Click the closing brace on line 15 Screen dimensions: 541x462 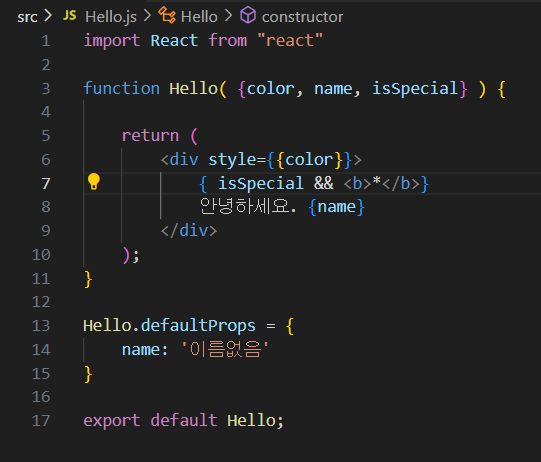[88, 374]
